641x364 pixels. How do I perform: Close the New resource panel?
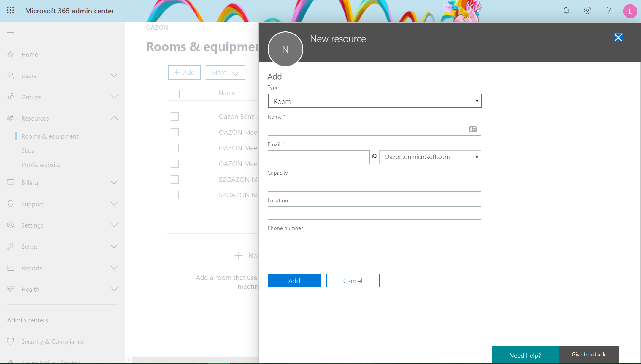coord(618,38)
